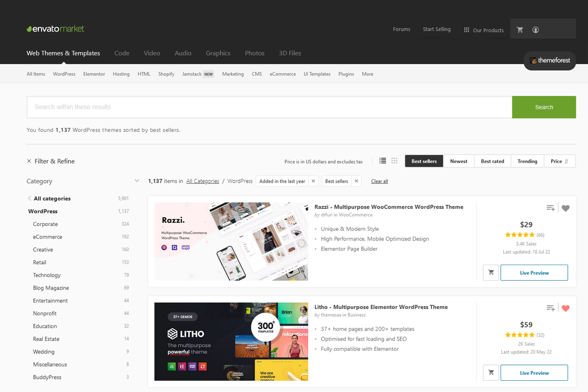Collapse the Category section
Image resolution: width=588 pixels, height=392 pixels.
(x=137, y=181)
